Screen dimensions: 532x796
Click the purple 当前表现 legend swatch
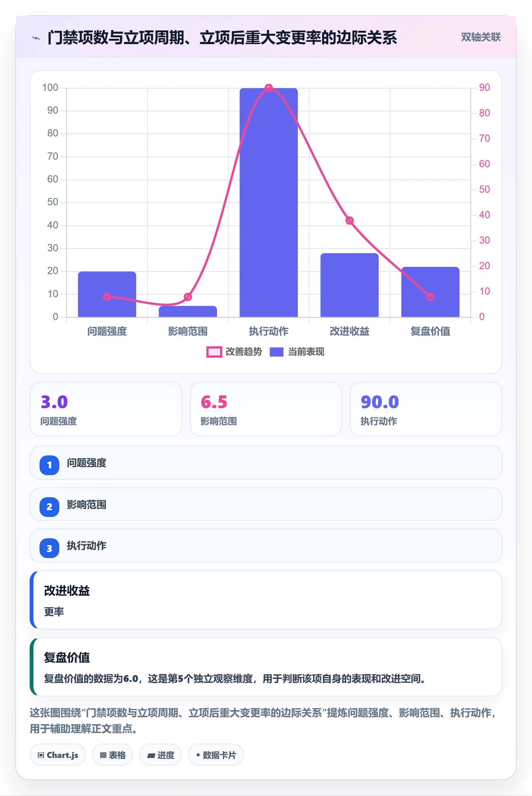(277, 352)
